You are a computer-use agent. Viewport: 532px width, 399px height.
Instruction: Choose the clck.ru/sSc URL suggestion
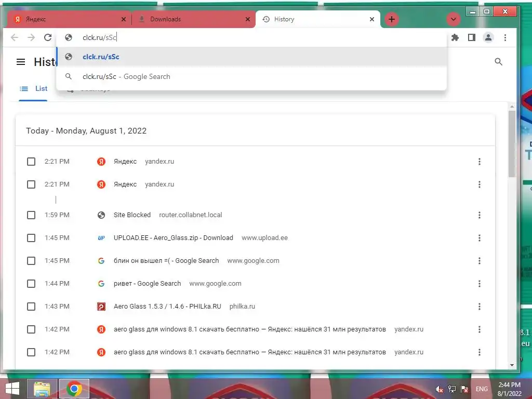251,57
